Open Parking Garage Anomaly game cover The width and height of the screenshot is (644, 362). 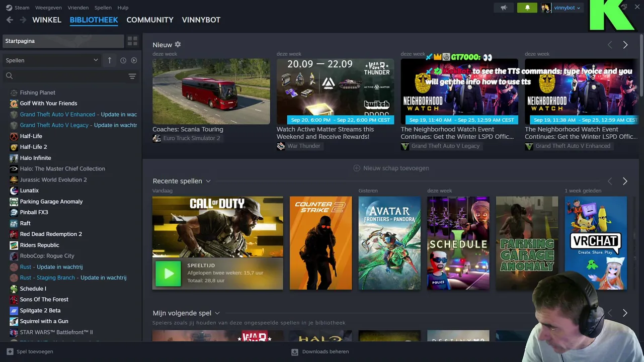coord(527,243)
